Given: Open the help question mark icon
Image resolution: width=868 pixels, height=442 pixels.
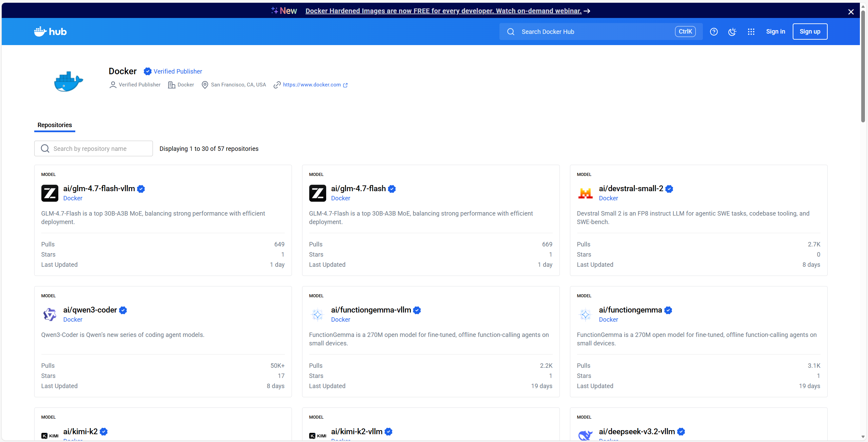Looking at the screenshot, I should tap(714, 32).
